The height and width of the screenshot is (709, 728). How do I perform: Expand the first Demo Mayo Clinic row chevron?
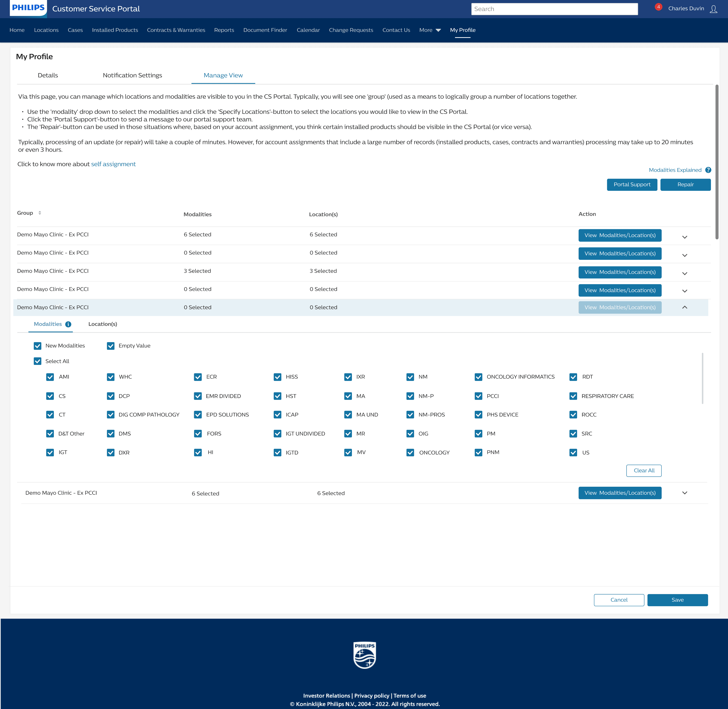684,237
